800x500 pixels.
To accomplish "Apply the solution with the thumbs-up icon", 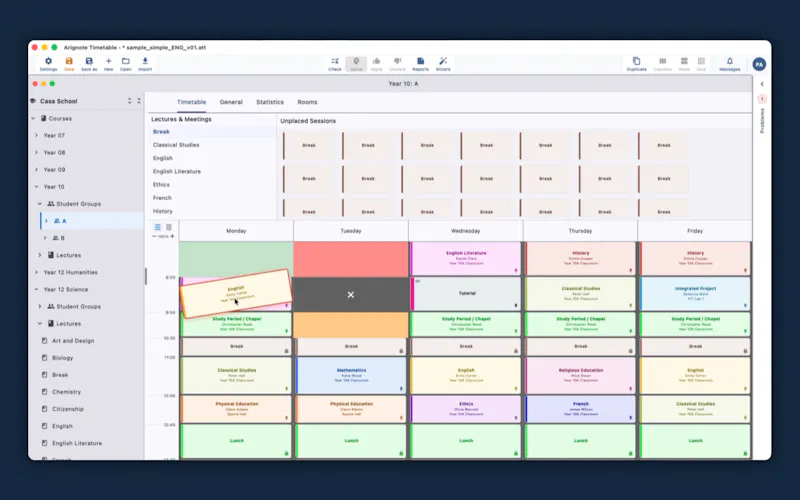I will 377,64.
